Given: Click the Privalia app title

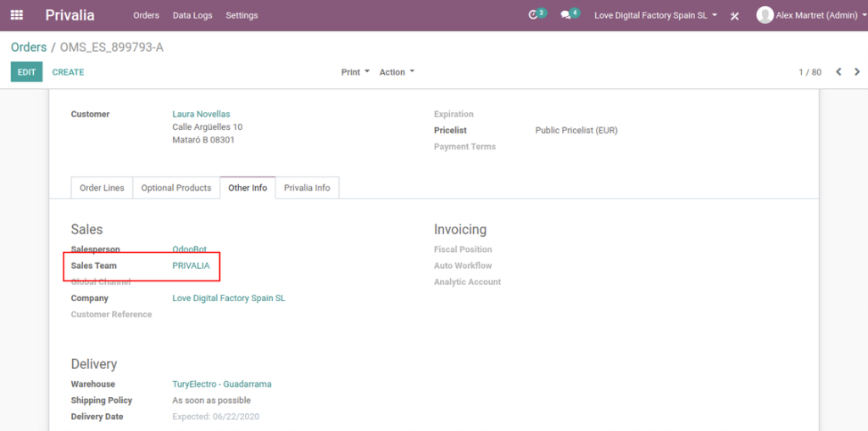Looking at the screenshot, I should [x=70, y=15].
